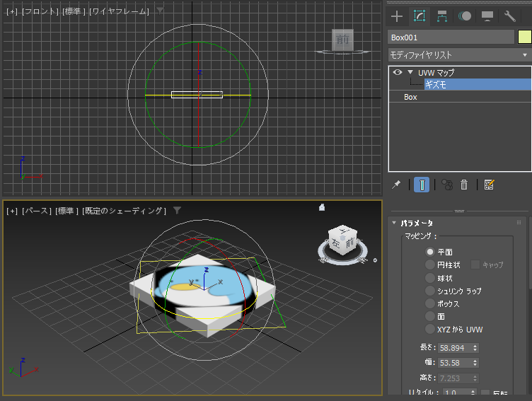Open the Perspective viewport [+] menu
The height and width of the screenshot is (401, 532).
(12, 211)
